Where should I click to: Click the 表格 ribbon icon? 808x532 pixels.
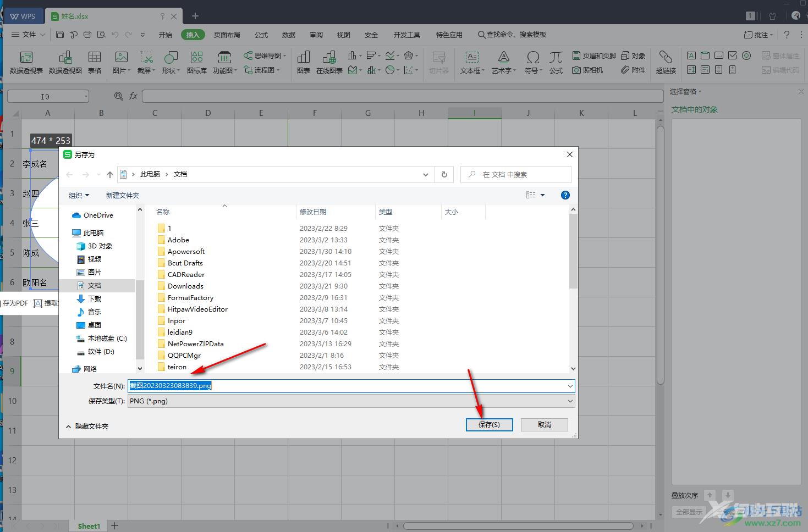click(x=95, y=63)
